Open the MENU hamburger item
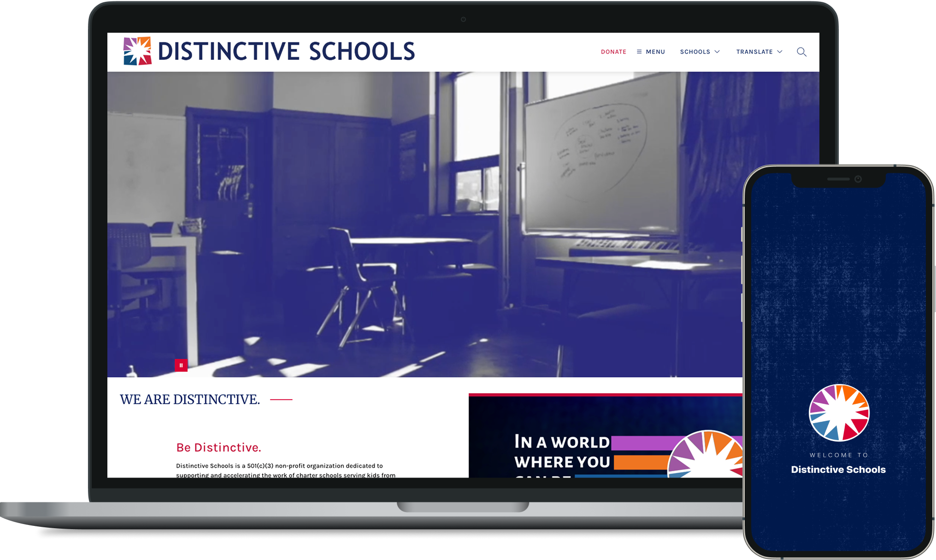Screen dimensions: 936x560 [651, 52]
